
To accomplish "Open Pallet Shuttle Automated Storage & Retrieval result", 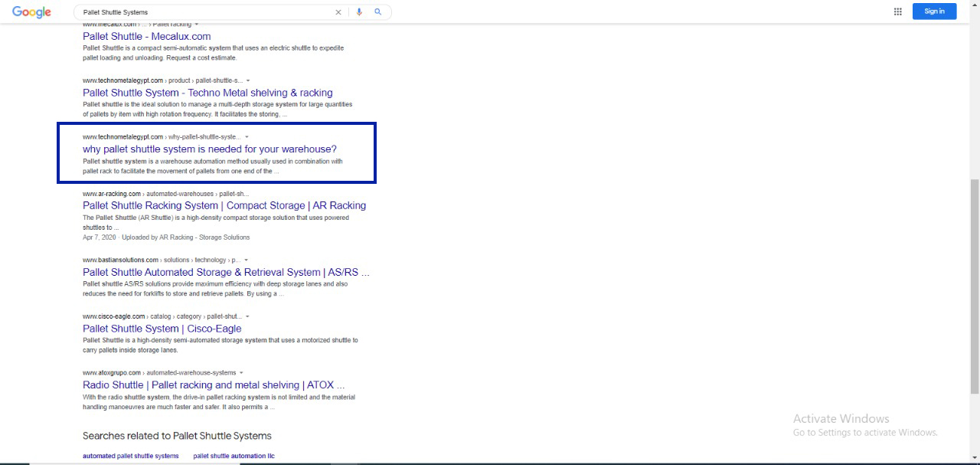I will (226, 272).
